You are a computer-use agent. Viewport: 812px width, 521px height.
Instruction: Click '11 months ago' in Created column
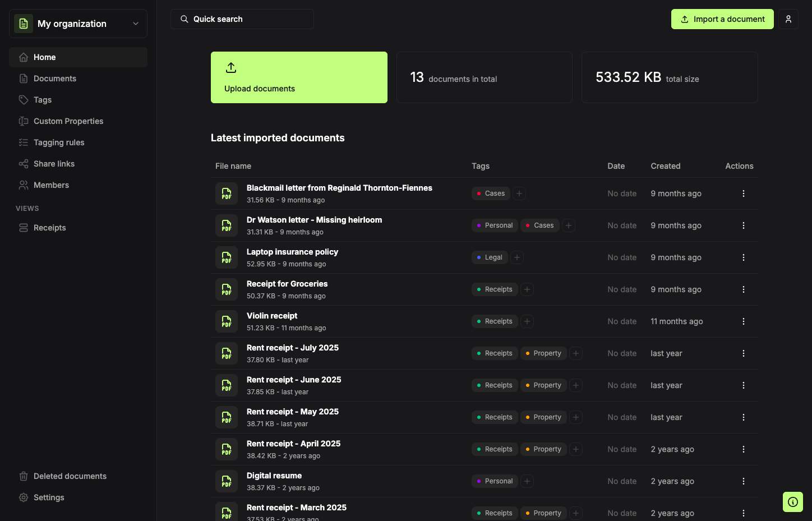click(x=677, y=321)
